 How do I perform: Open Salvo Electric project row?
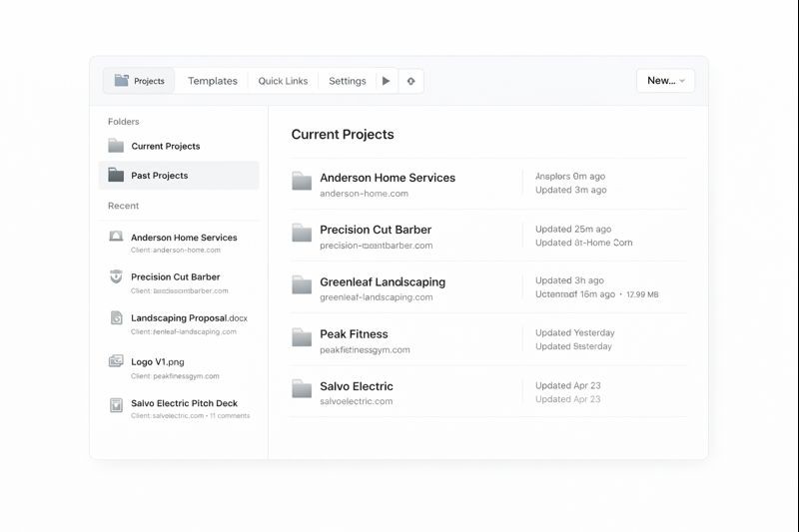(488, 392)
